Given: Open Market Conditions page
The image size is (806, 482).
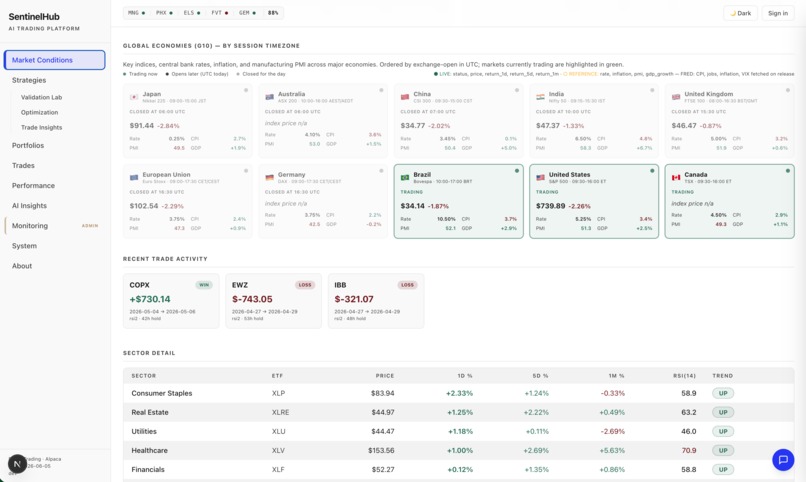Looking at the screenshot, I should (x=54, y=60).
